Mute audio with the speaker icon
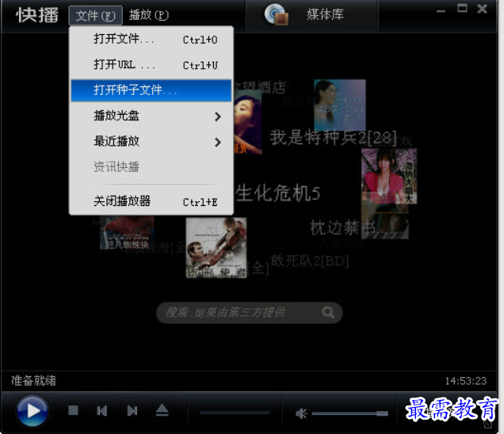Image resolution: width=504 pixels, height=434 pixels. [x=301, y=413]
